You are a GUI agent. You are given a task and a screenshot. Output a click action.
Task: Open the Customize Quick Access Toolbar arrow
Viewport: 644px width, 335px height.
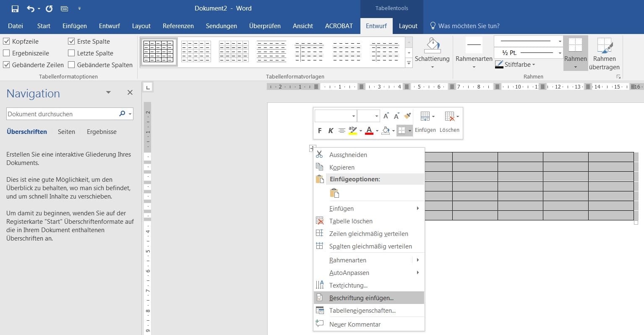(79, 8)
